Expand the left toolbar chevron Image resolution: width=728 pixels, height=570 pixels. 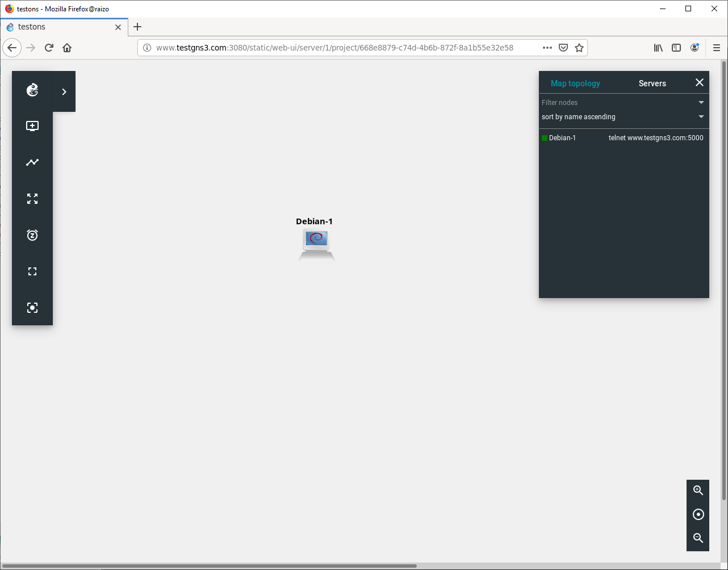(64, 91)
